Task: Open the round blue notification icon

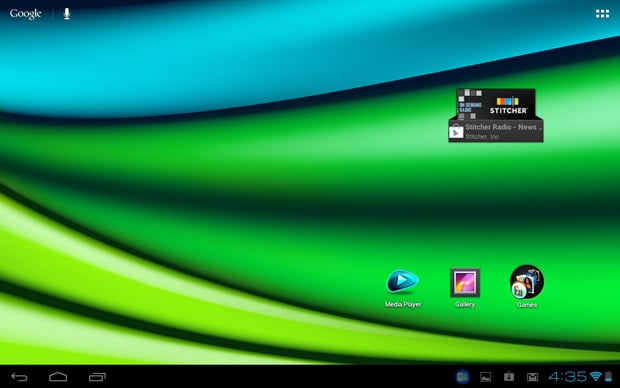Action: [462, 377]
